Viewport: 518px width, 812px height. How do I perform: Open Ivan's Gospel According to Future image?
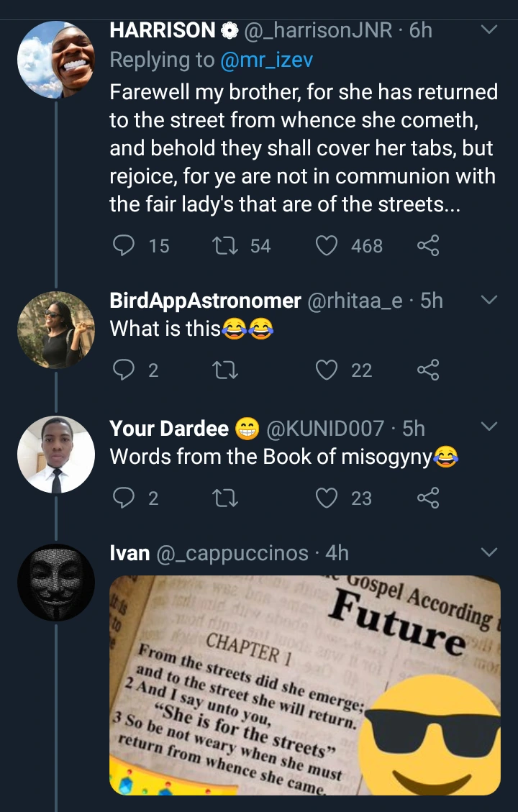[x=304, y=684]
